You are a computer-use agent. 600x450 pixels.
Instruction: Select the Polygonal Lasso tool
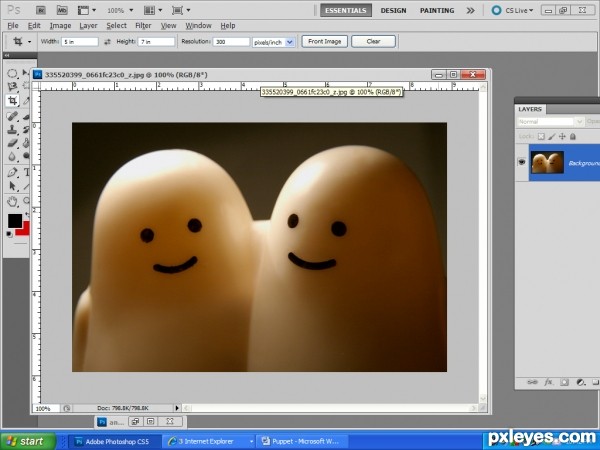pyautogui.click(x=12, y=86)
